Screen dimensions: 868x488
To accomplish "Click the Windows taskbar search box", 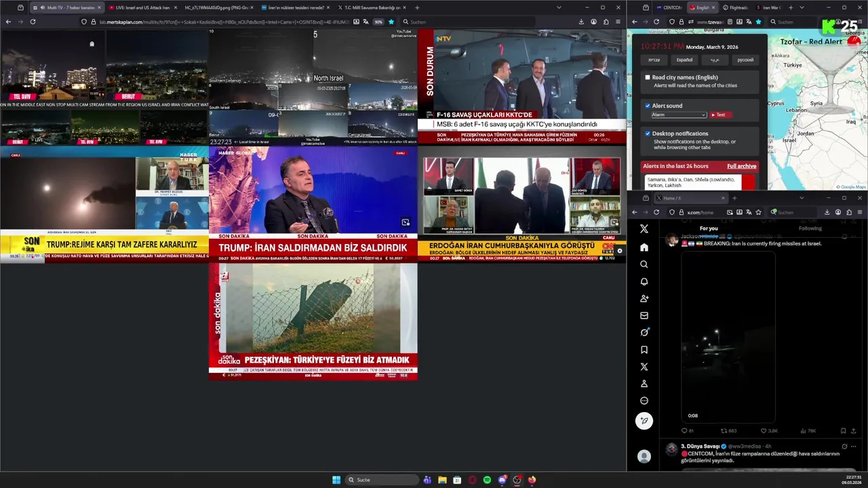I will pos(381,480).
